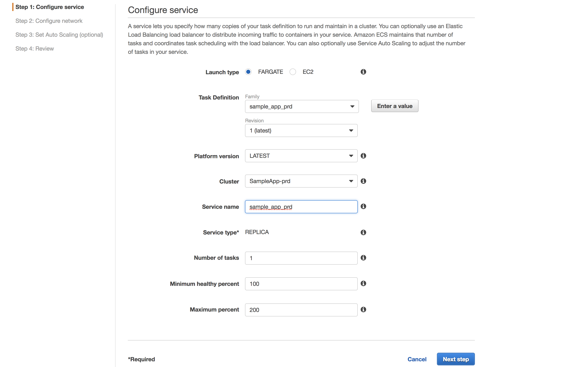This screenshot has height=367, width=588.
Task: Expand the Revision dropdown showing 1 (latest)
Action: pyautogui.click(x=301, y=130)
